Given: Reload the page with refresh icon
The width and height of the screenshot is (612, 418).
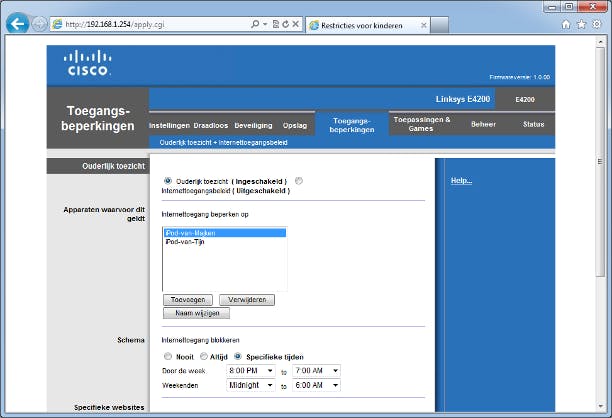Looking at the screenshot, I should (x=285, y=24).
